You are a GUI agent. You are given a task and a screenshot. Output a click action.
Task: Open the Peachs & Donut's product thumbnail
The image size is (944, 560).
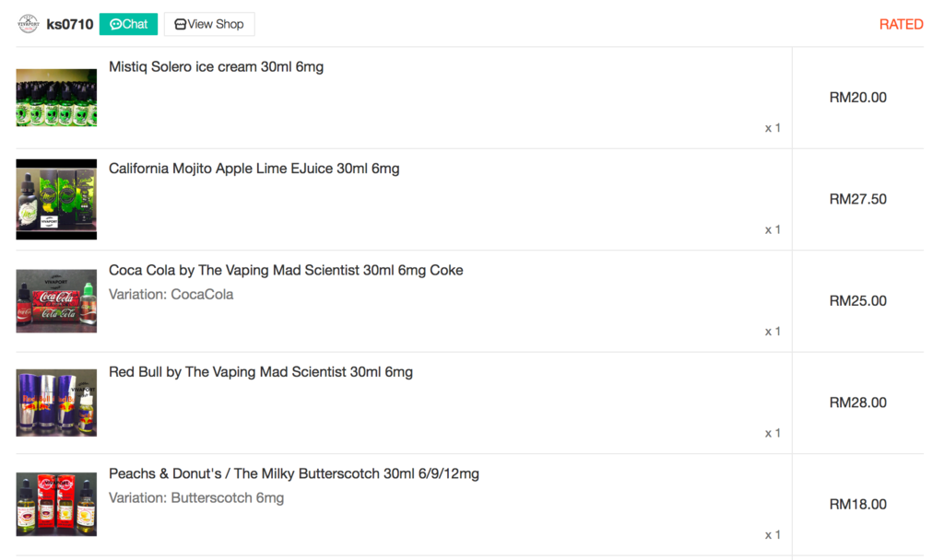[56, 504]
